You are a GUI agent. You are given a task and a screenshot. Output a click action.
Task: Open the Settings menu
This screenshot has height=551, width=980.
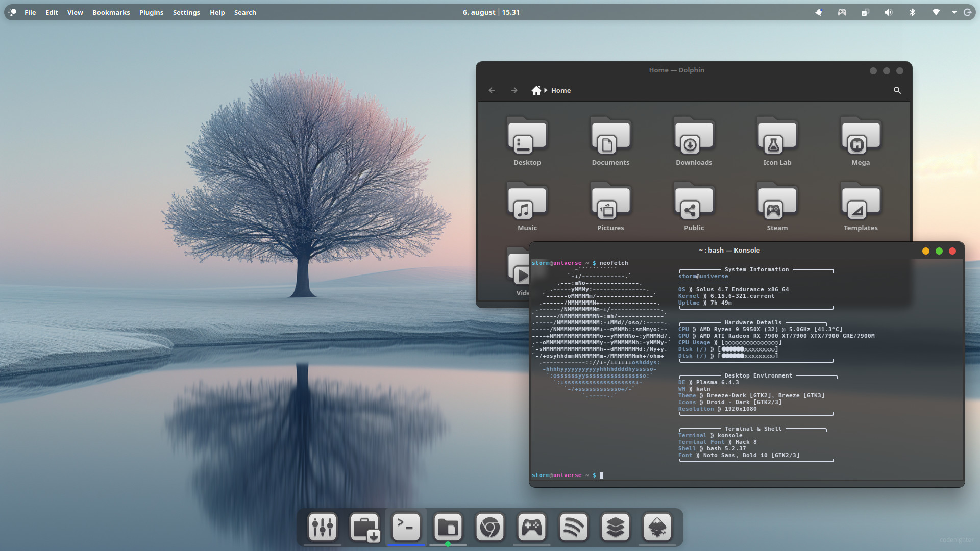tap(186, 12)
